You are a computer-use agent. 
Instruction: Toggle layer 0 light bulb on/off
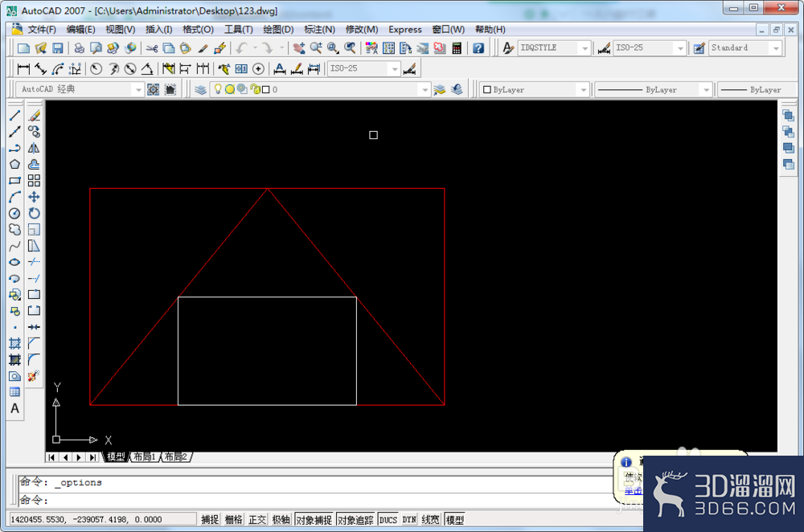tap(218, 89)
